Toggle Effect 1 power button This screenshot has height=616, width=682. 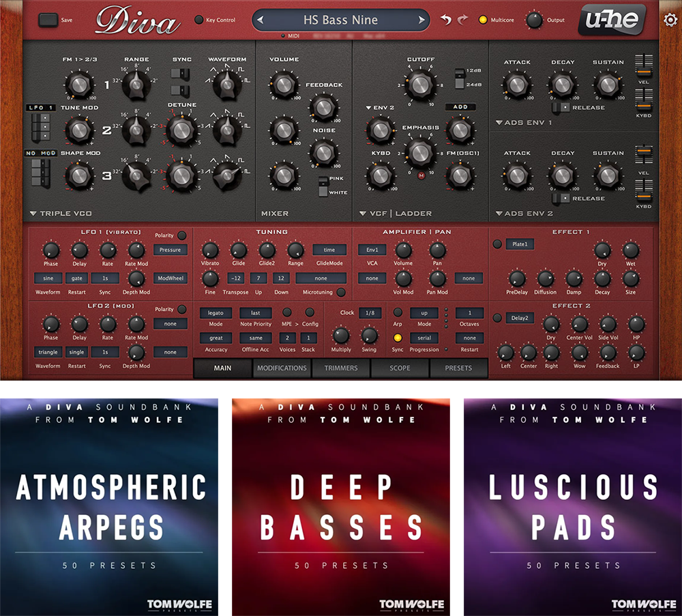click(497, 244)
